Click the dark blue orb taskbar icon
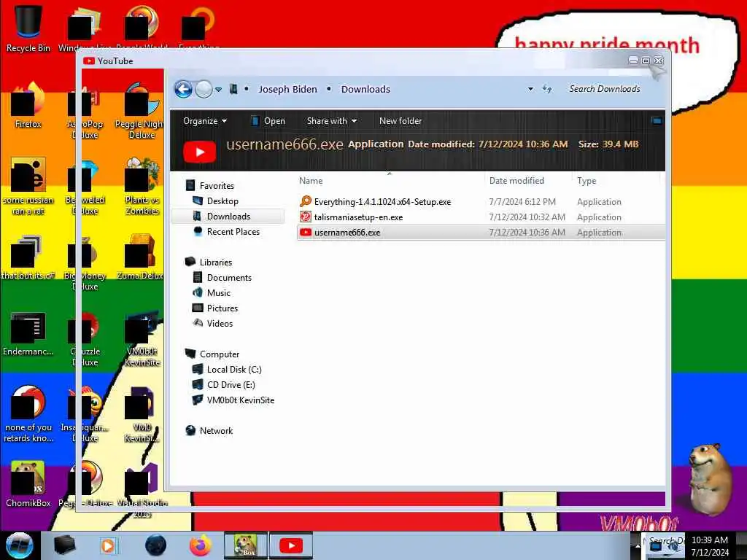The image size is (747, 560). 155,545
